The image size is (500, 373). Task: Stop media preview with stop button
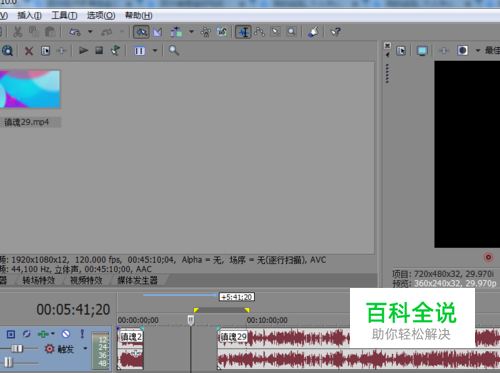point(99,50)
